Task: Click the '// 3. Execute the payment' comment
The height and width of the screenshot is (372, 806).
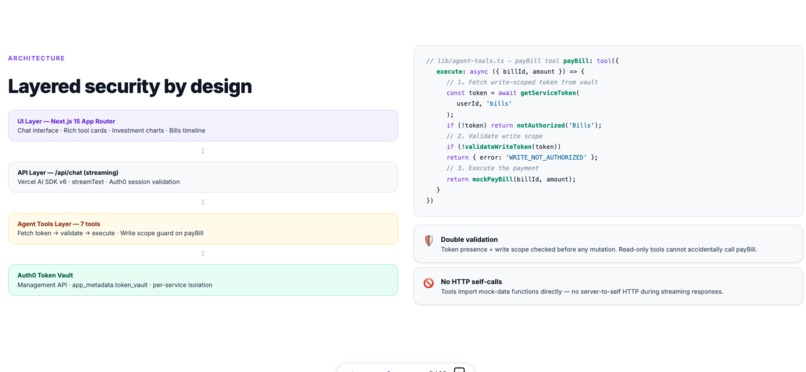Action: pos(493,169)
